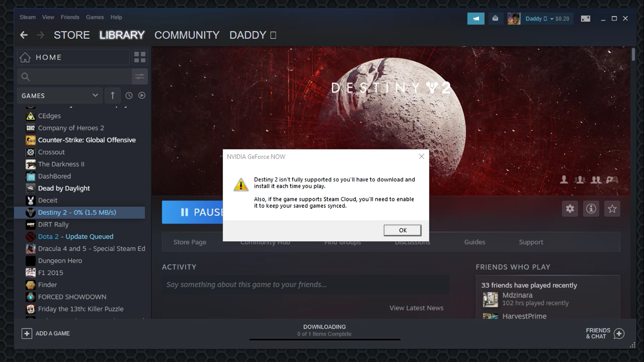Select Destiny 2 downloading entry
This screenshot has width=644, height=362.
click(x=80, y=213)
